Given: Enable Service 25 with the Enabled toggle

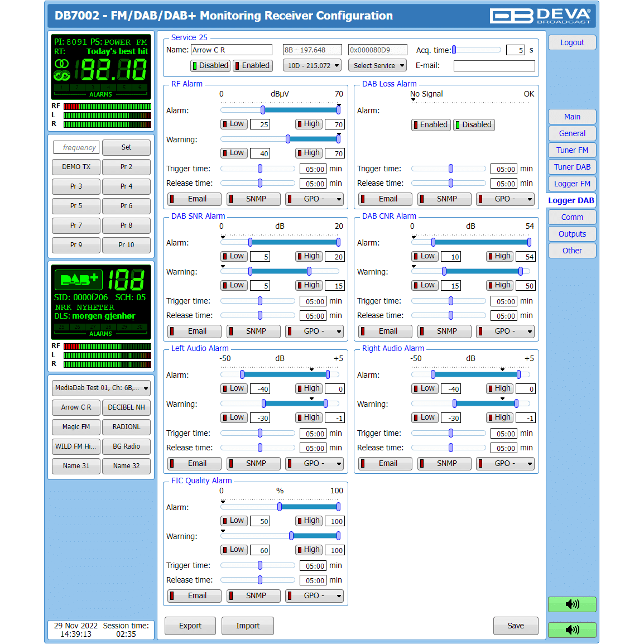Looking at the screenshot, I should coord(252,66).
